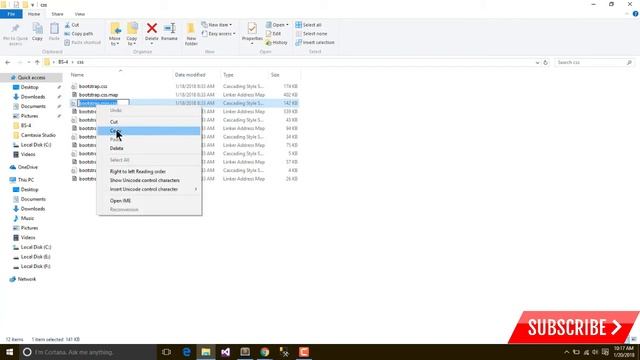Expand the address bar history dropdown
Viewport: 640px width, 360px height.
coord(537,62)
